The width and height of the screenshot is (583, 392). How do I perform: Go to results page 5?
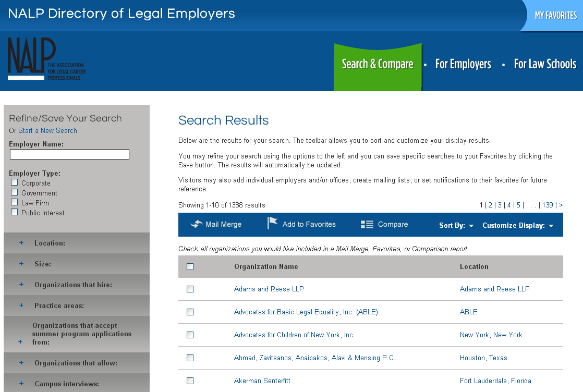(518, 205)
